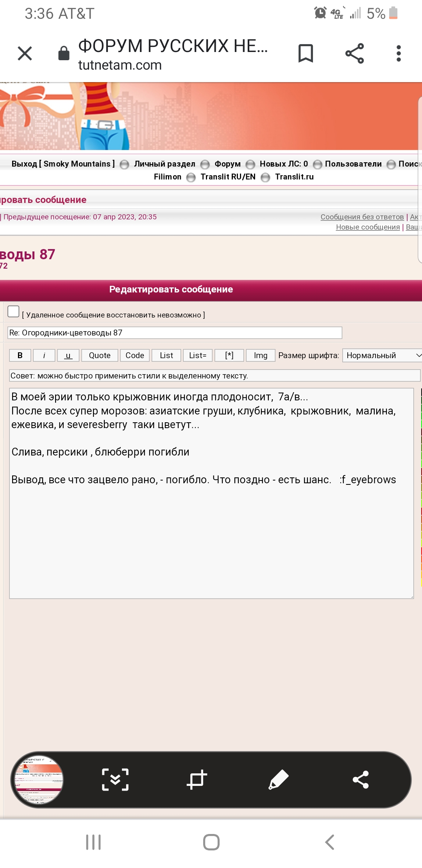Viewport: 422px width, 868px height.
Task: Tap the share icon in browser header
Action: tap(354, 54)
